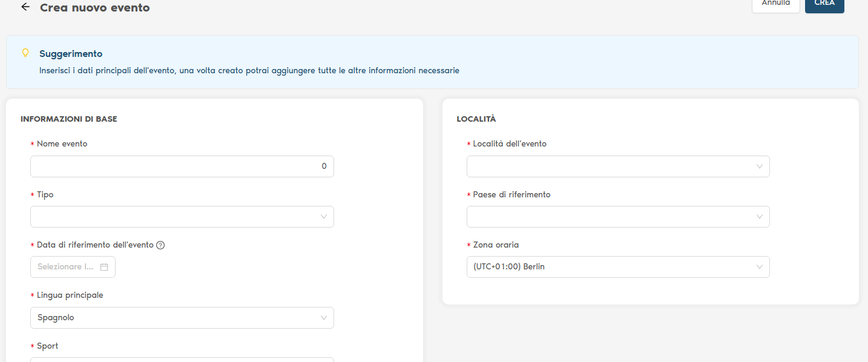Viewport: 868px width, 362px height.
Task: Click the INFORMAZIONI DI BASE section heading
Action: 68,119
